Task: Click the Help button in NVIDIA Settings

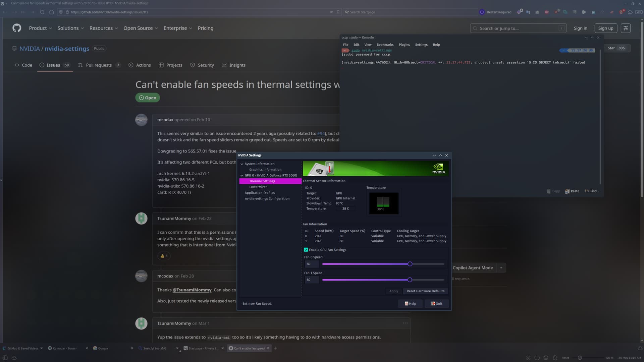Action: (410, 304)
